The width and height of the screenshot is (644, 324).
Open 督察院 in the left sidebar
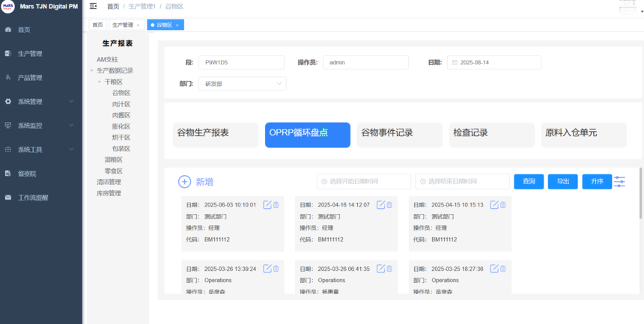pos(41,174)
